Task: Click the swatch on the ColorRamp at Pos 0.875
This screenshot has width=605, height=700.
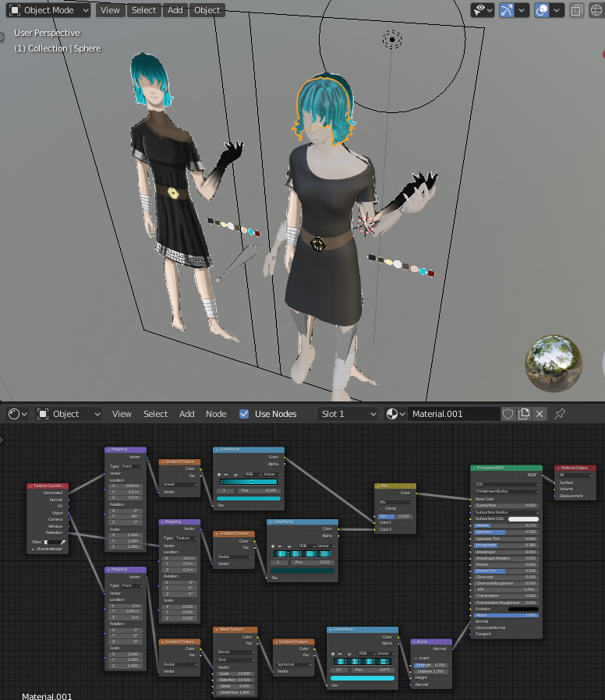Action: [363, 678]
